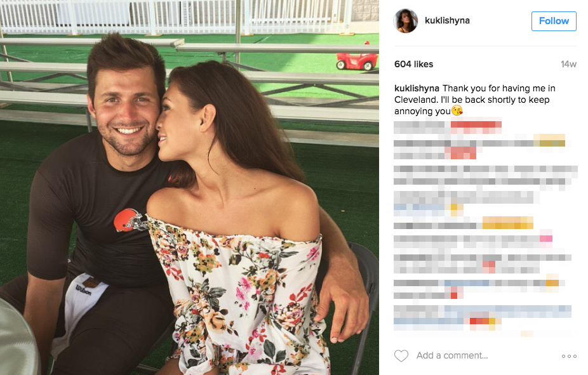View the 604 likes list
The width and height of the screenshot is (588, 375).
point(413,64)
